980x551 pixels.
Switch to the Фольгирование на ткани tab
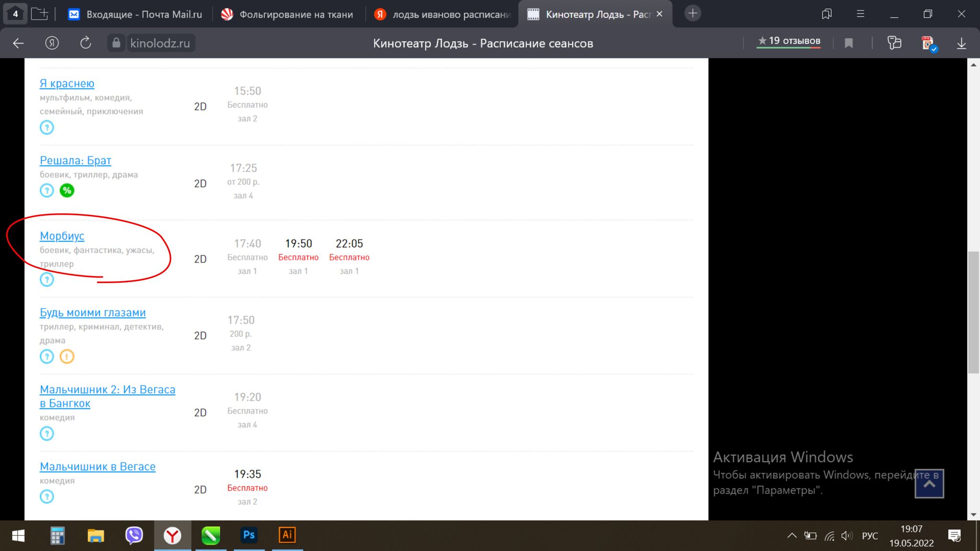[x=287, y=14]
